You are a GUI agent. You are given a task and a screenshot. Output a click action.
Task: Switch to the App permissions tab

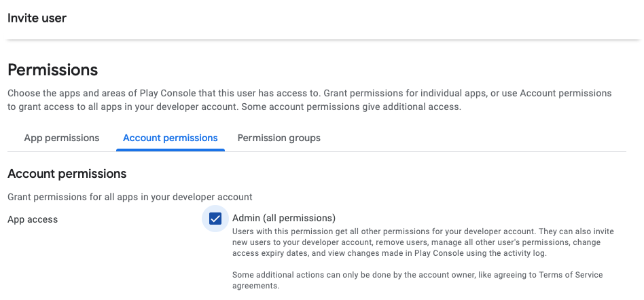pyautogui.click(x=61, y=138)
